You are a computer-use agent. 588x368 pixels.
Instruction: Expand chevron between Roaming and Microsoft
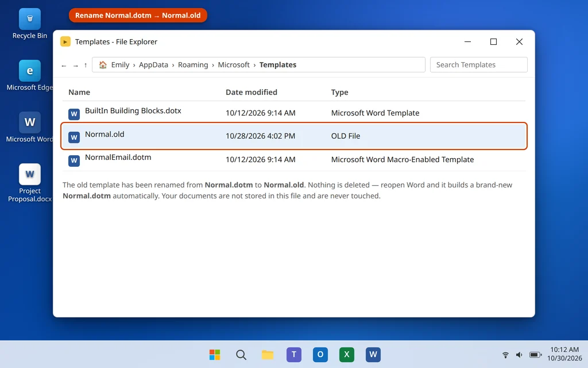(x=213, y=66)
